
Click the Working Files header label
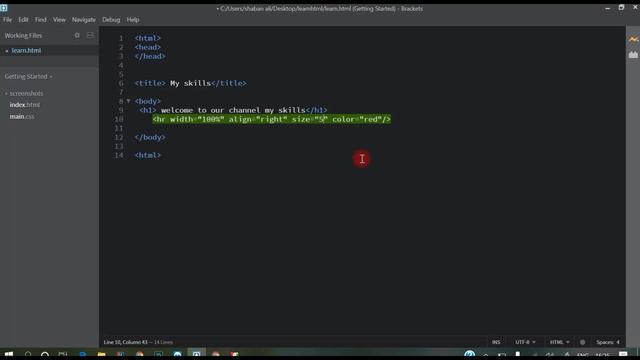coord(23,36)
